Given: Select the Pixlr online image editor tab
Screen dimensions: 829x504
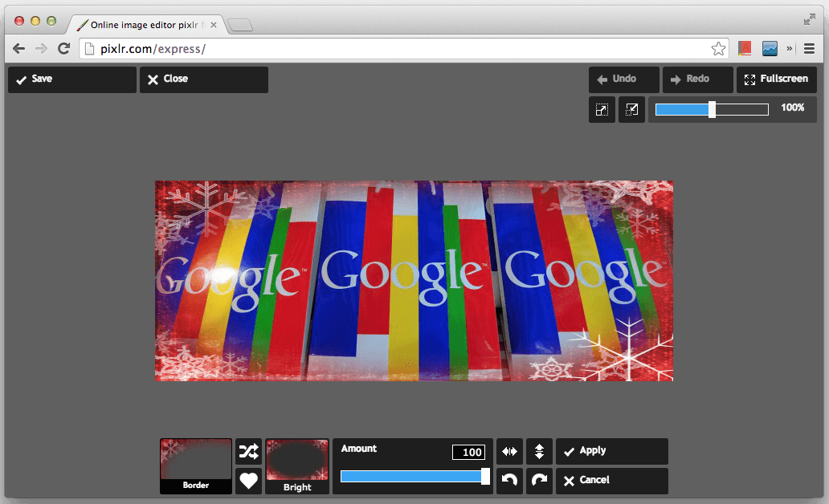Looking at the screenshot, I should (145, 25).
